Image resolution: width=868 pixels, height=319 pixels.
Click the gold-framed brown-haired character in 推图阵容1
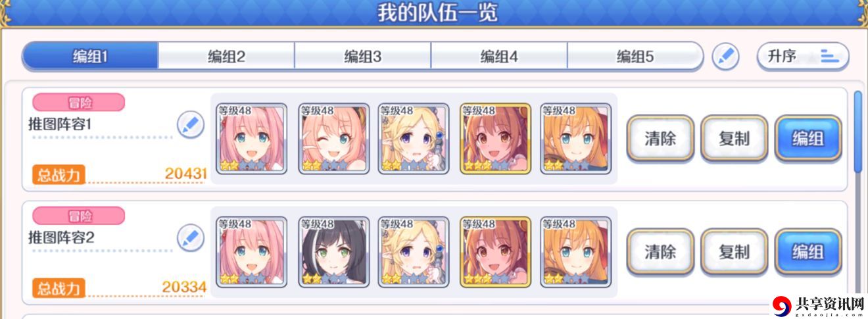click(494, 138)
